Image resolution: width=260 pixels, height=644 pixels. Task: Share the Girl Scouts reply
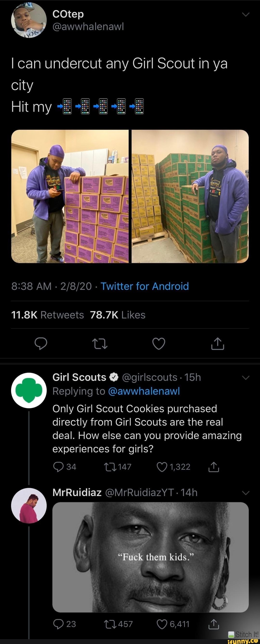[214, 467]
